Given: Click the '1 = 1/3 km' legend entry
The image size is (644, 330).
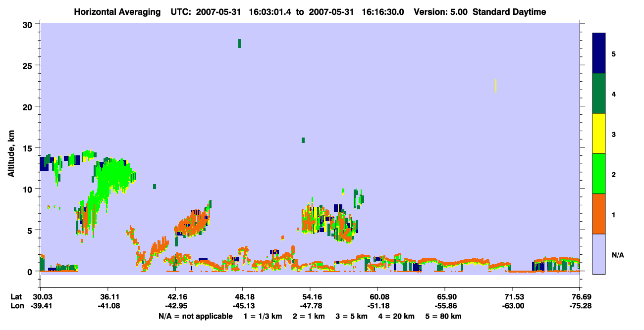Looking at the screenshot, I should coord(262,316).
